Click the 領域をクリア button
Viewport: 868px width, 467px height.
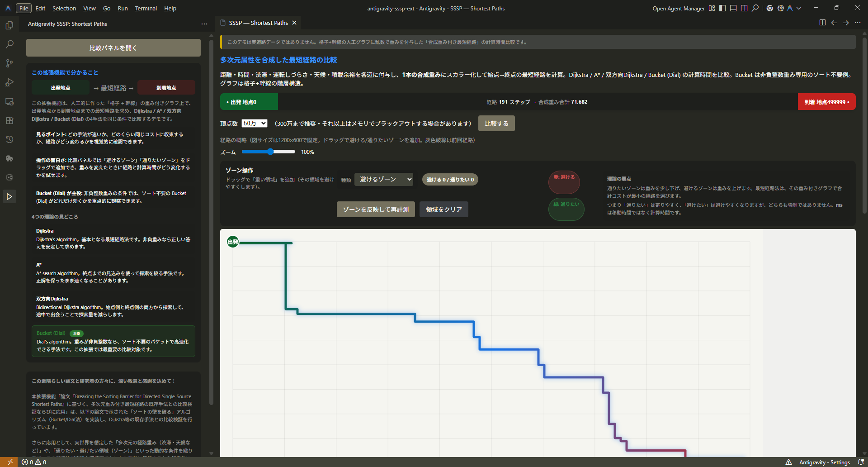pyautogui.click(x=443, y=209)
